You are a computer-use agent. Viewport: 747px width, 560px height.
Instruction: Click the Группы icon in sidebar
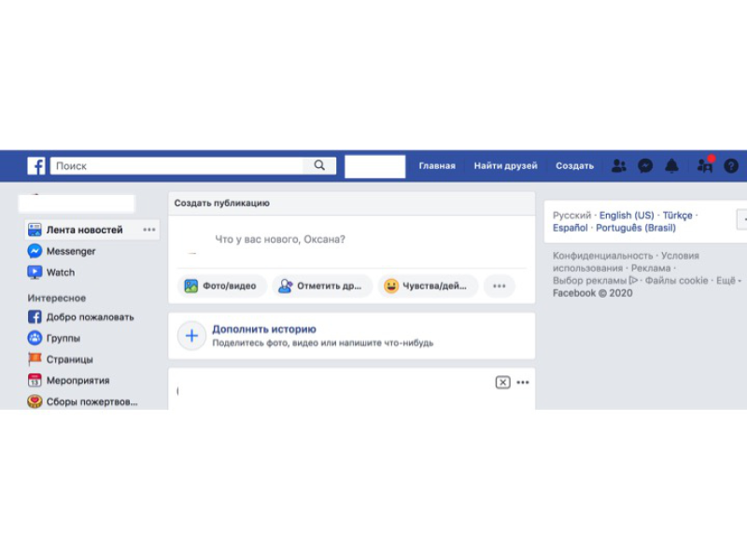[35, 338]
